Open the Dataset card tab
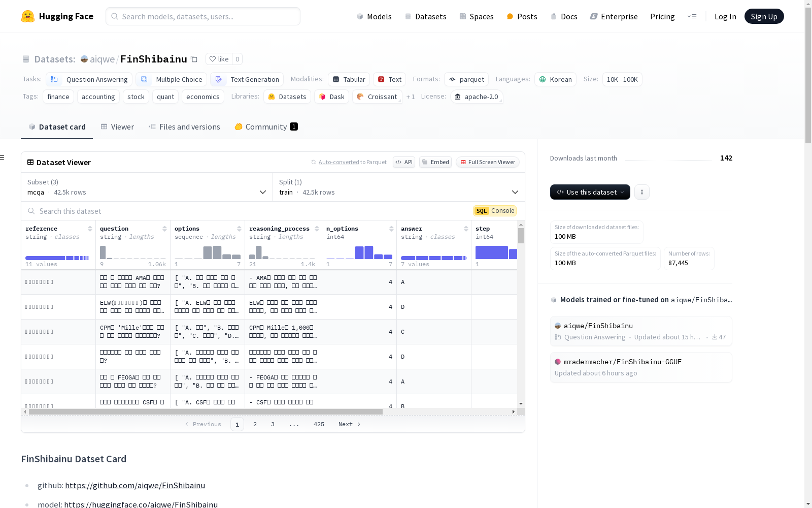The width and height of the screenshot is (812, 508). [x=57, y=127]
